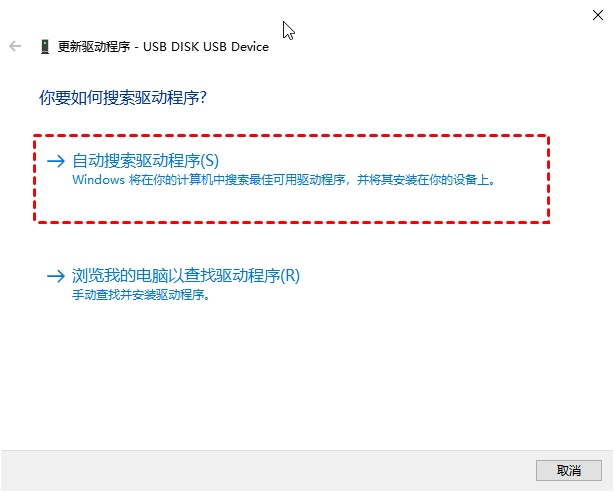Click the red dashed highlight box border
The width and height of the screenshot is (614, 492).
pos(291,136)
